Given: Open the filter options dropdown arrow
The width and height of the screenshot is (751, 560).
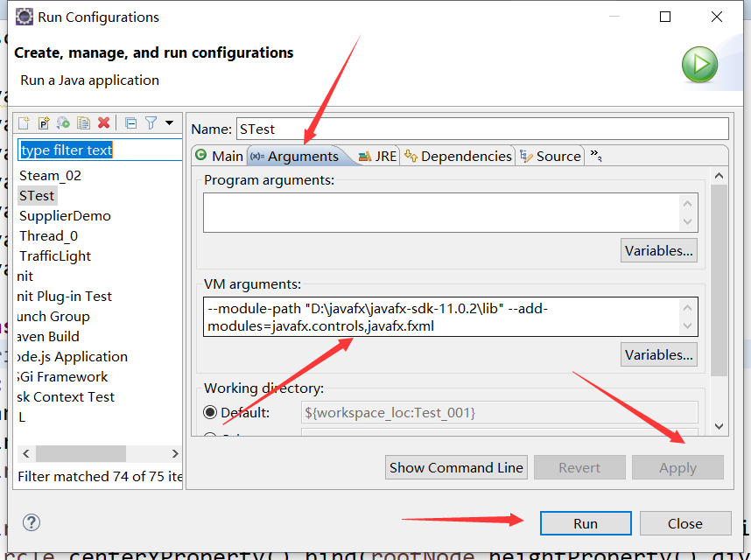Looking at the screenshot, I should pos(170,123).
